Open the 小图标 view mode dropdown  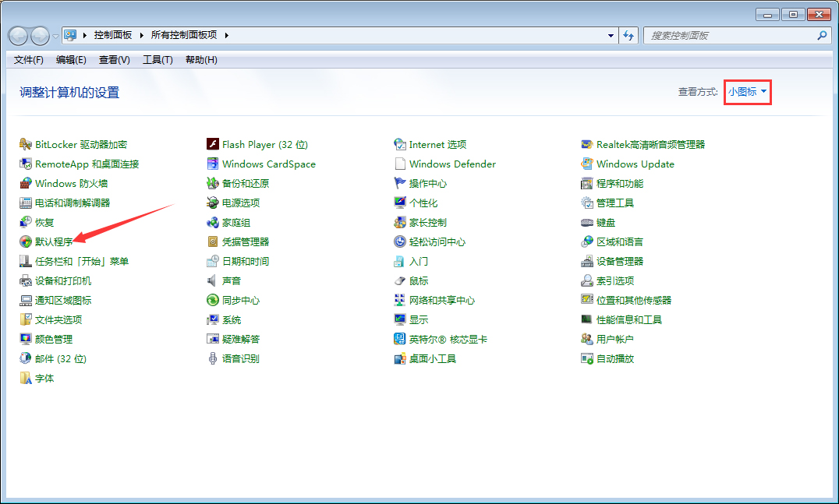click(746, 92)
